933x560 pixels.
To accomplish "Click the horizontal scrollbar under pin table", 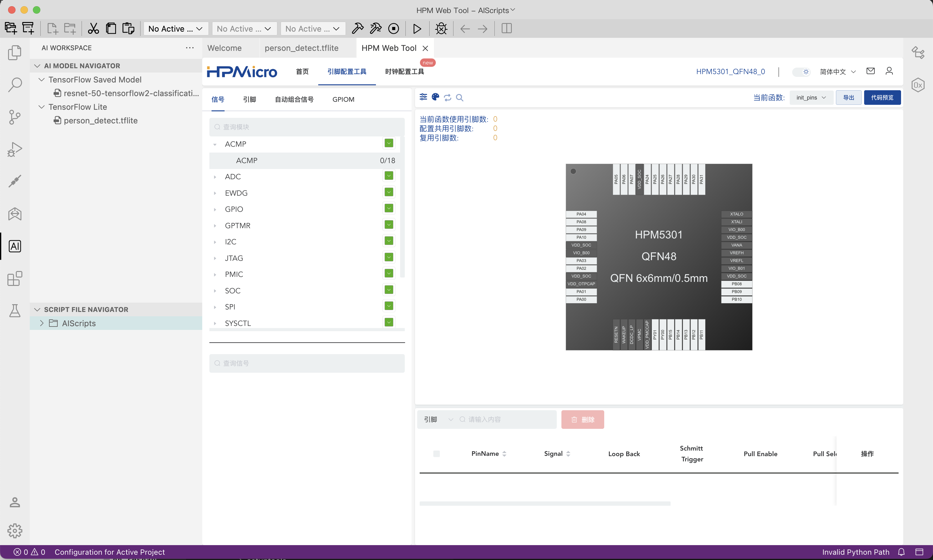I will [x=545, y=503].
